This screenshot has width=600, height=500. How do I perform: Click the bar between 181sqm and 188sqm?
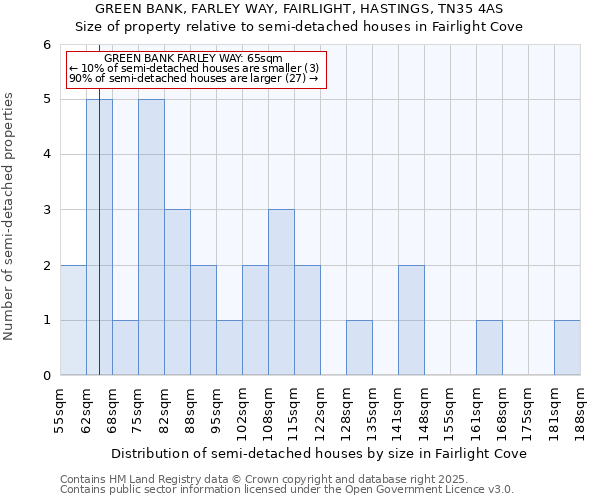(567, 347)
